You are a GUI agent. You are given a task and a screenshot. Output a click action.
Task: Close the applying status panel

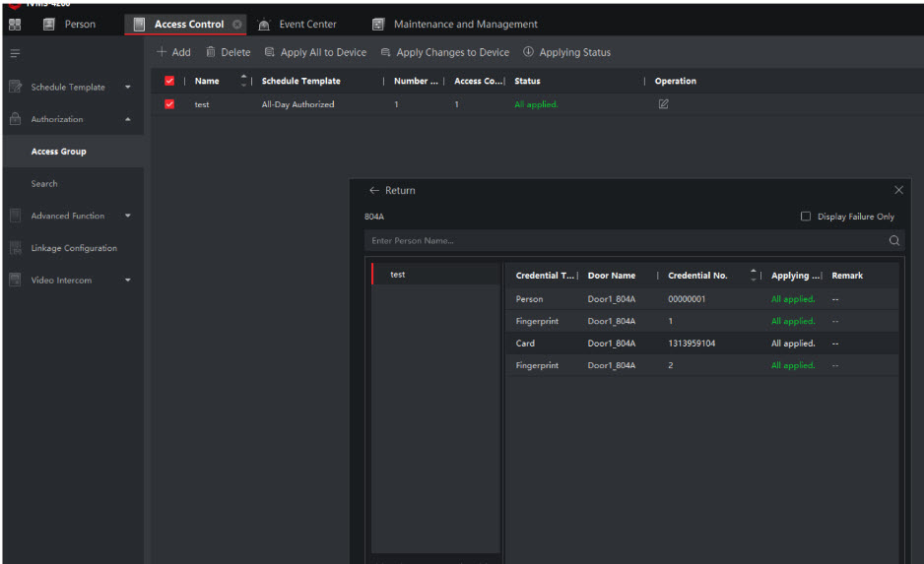coord(897,190)
